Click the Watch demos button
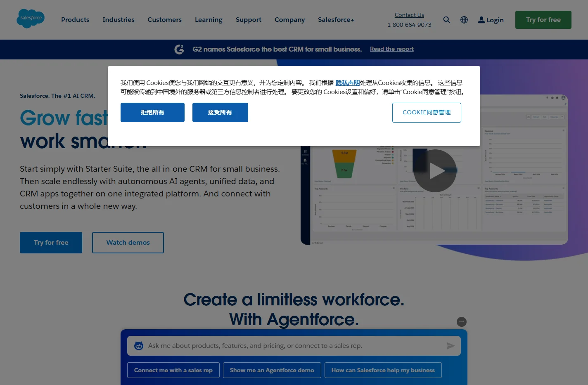Viewport: 588px width, 385px height. click(x=128, y=243)
